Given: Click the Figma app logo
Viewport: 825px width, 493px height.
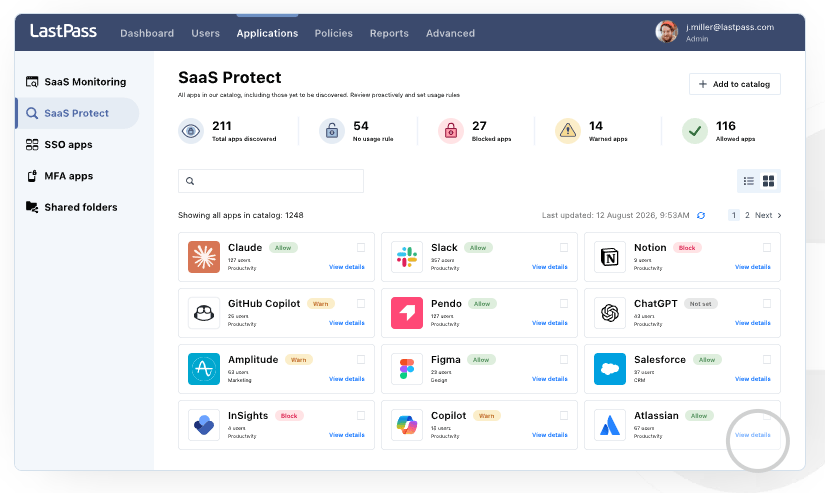Looking at the screenshot, I should [x=407, y=369].
